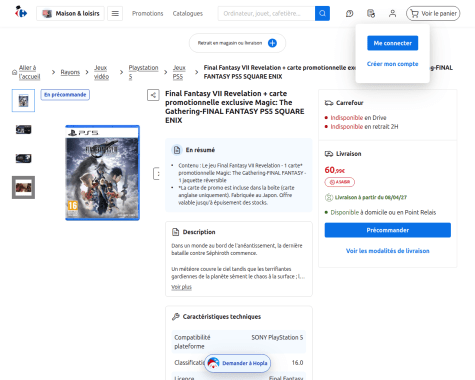This screenshot has height=380, width=475.
Task: Open Playstation 5 breadcrumb
Action: click(143, 72)
